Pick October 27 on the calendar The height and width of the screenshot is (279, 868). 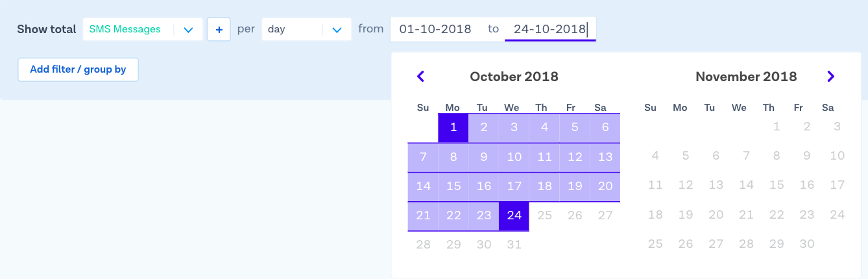[x=605, y=215]
